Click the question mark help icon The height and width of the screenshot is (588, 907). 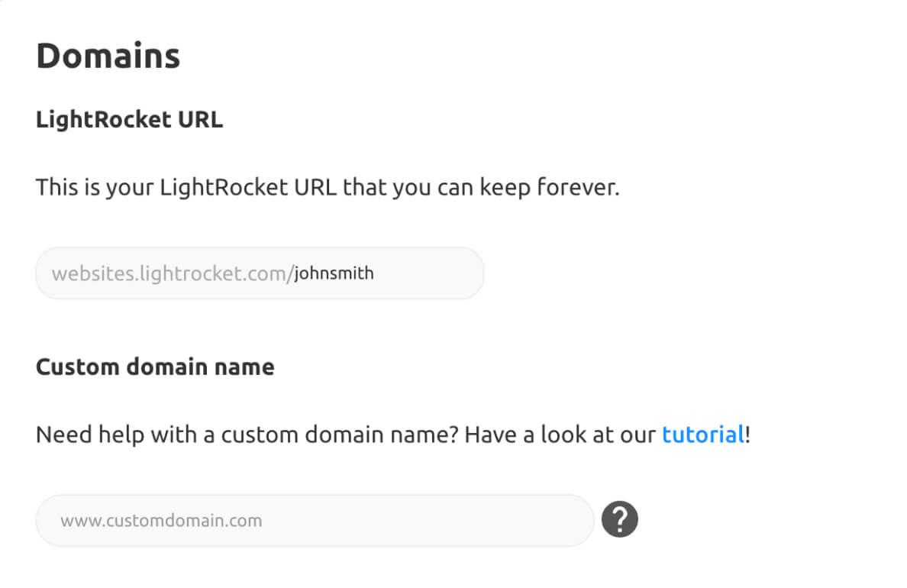619,520
